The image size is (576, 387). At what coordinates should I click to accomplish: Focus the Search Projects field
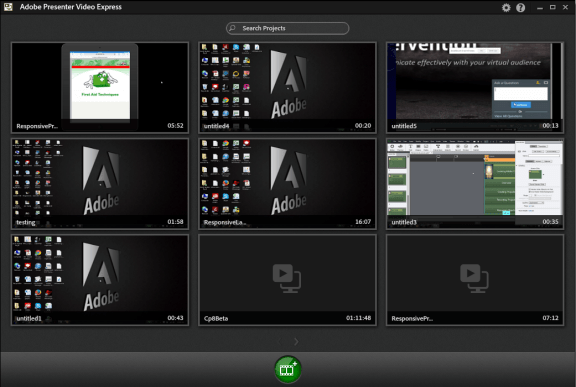(x=288, y=28)
